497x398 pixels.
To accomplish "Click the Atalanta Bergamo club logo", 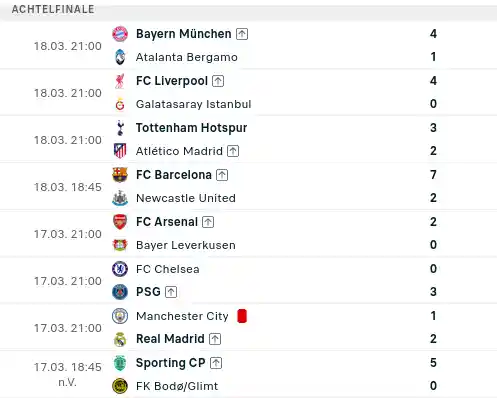I will point(120,57).
